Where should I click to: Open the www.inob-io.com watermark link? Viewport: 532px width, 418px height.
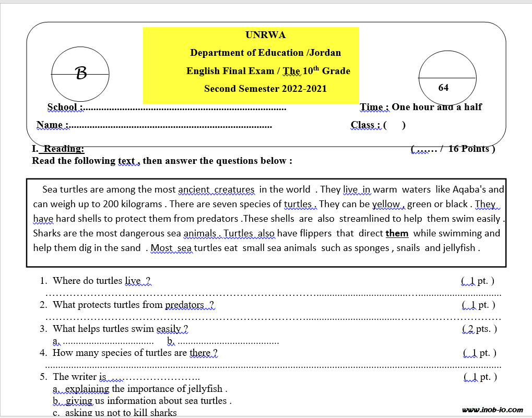(x=494, y=410)
